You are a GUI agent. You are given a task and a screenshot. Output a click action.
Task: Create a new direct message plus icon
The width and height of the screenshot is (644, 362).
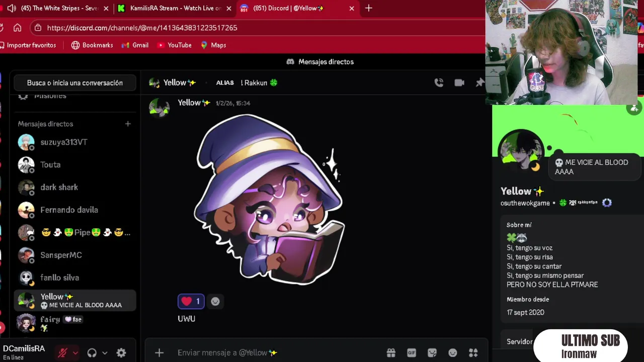click(x=128, y=124)
